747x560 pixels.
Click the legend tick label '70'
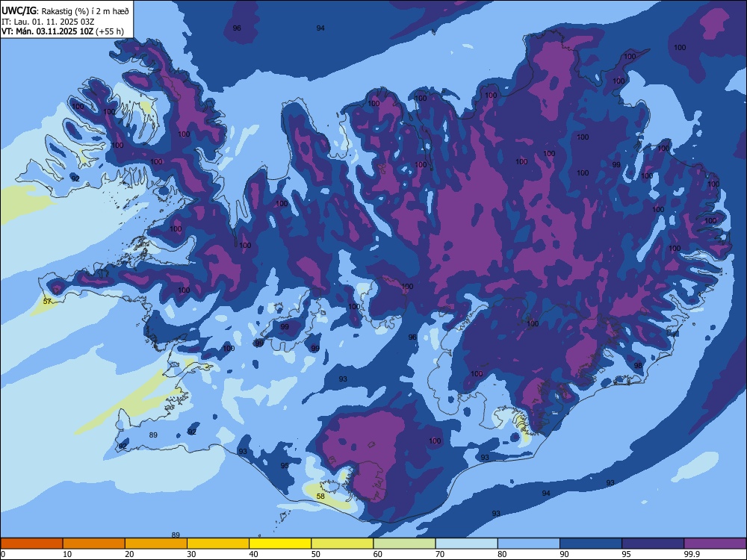pyautogui.click(x=440, y=554)
